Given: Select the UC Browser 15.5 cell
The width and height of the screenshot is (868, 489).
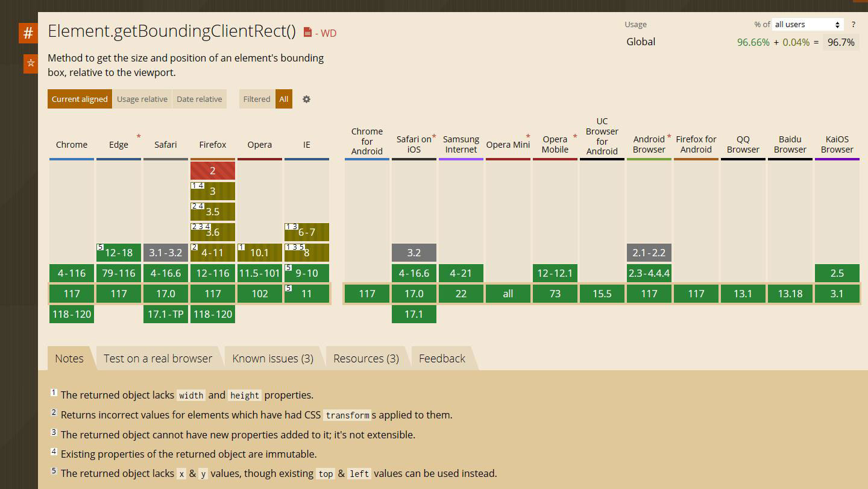Looking at the screenshot, I should tap(602, 294).
